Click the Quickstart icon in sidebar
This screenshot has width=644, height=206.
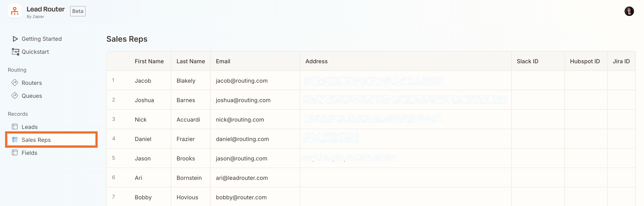pyautogui.click(x=15, y=52)
